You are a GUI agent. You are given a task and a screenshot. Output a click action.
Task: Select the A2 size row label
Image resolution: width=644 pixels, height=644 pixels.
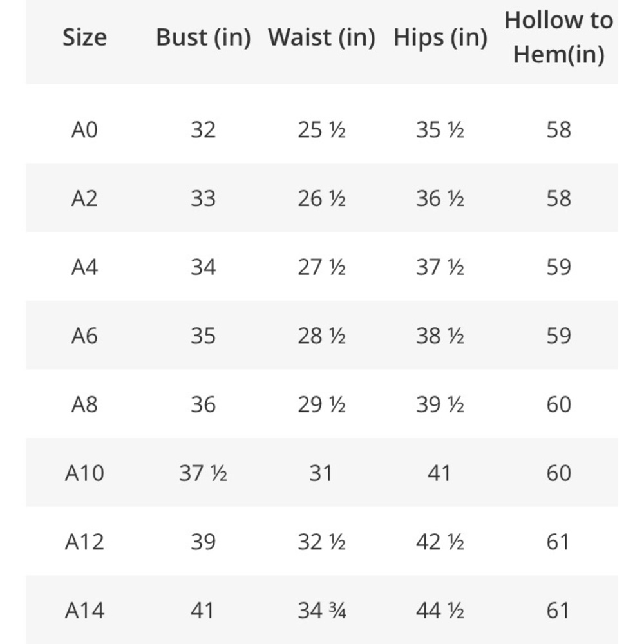[x=84, y=199]
